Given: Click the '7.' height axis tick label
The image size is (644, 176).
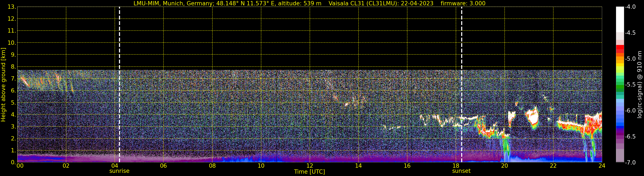Looking at the screenshot, I should (x=13, y=79).
